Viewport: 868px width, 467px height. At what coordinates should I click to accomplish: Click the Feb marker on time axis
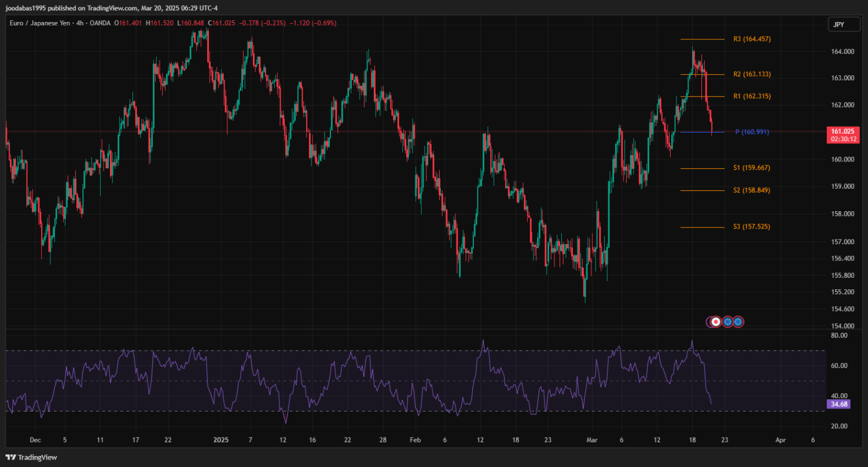point(414,440)
